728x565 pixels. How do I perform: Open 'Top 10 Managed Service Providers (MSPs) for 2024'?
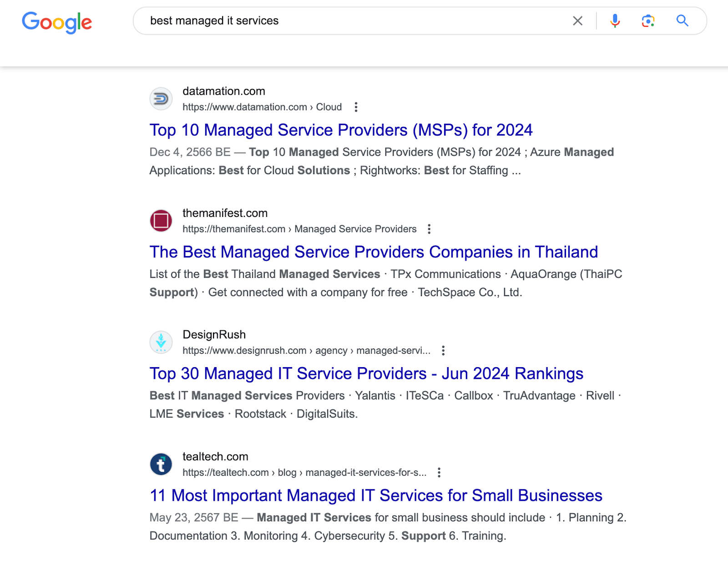[x=341, y=130]
